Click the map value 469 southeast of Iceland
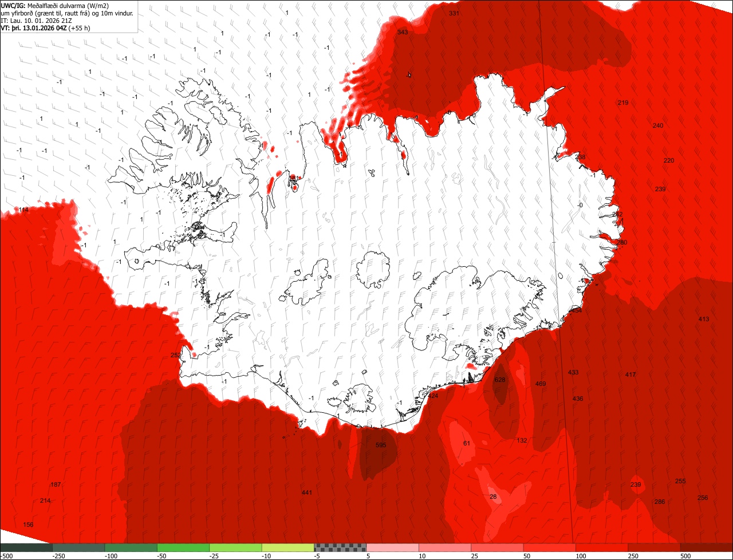733x560 pixels. coord(541,384)
